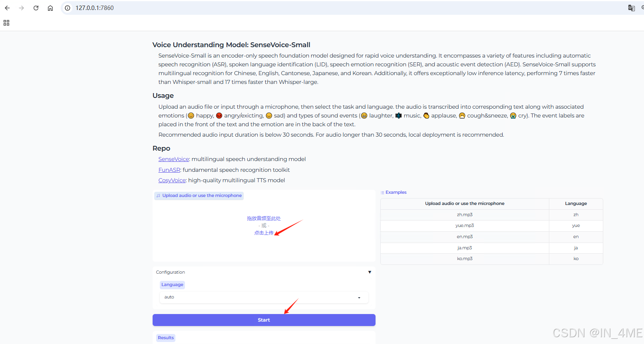Select the ko.mp3 example audio

[465, 259]
